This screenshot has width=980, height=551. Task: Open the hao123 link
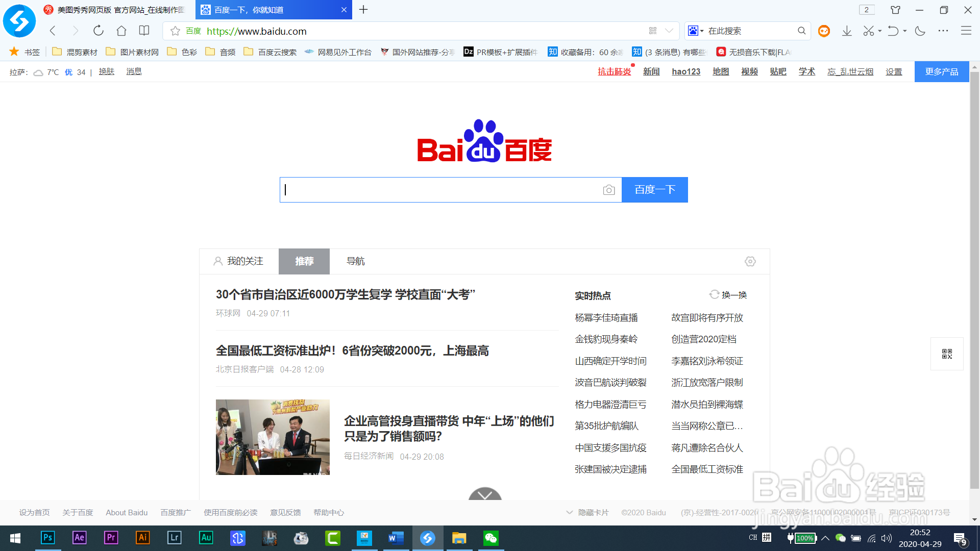(686, 72)
